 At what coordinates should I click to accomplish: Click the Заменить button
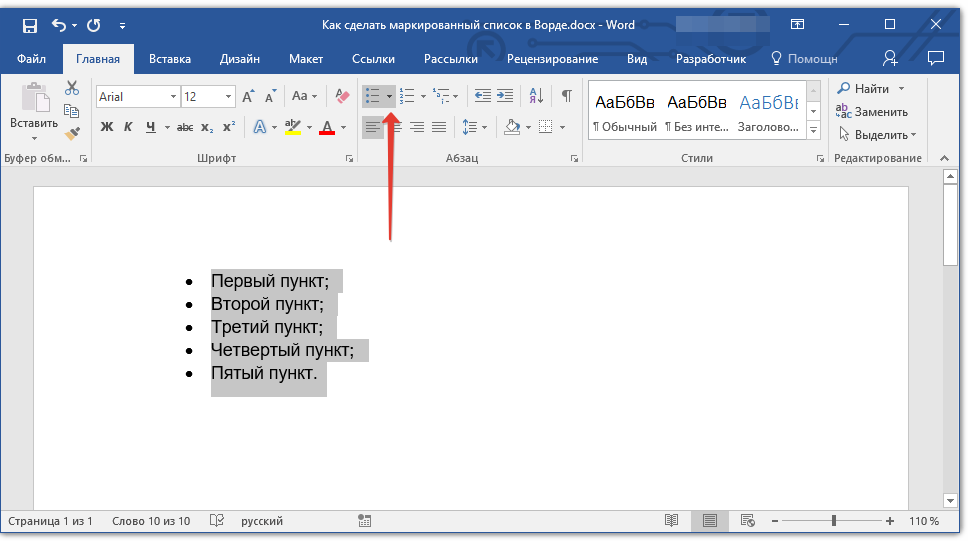coord(872,112)
